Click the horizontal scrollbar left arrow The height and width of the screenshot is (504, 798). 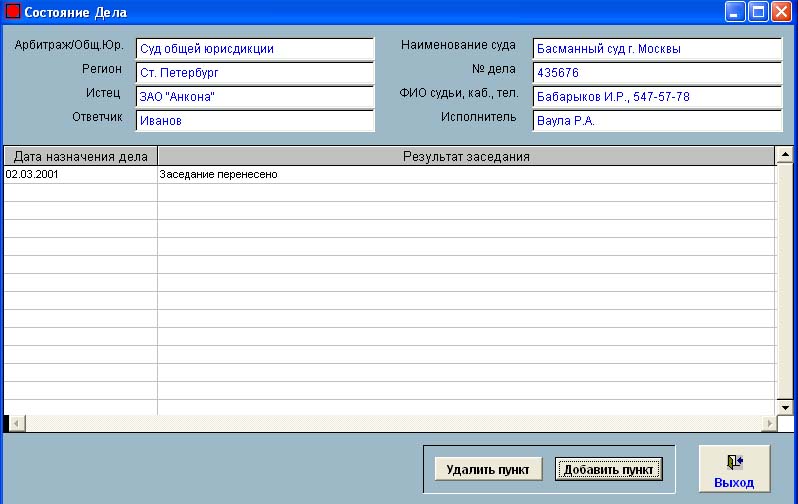tap(17, 423)
